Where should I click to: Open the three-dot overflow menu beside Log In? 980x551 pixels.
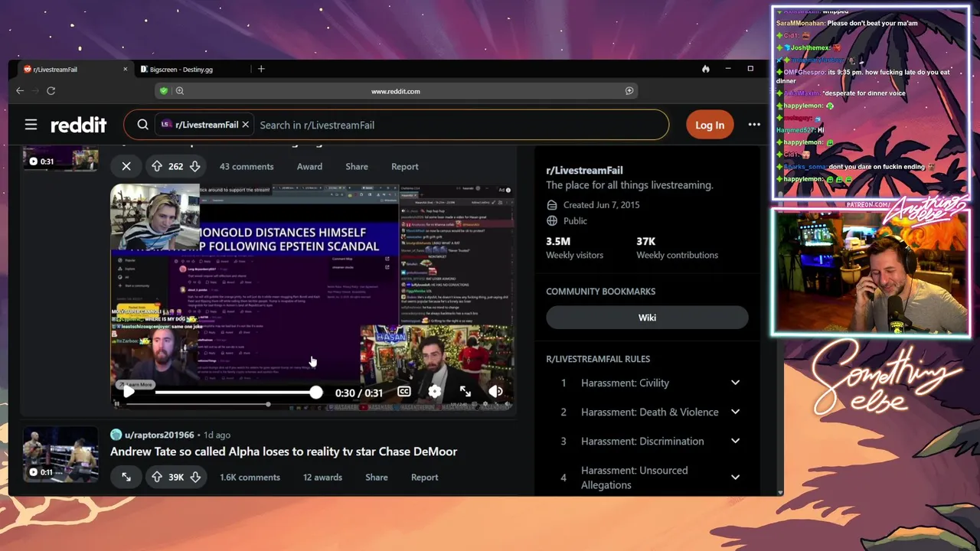click(754, 125)
